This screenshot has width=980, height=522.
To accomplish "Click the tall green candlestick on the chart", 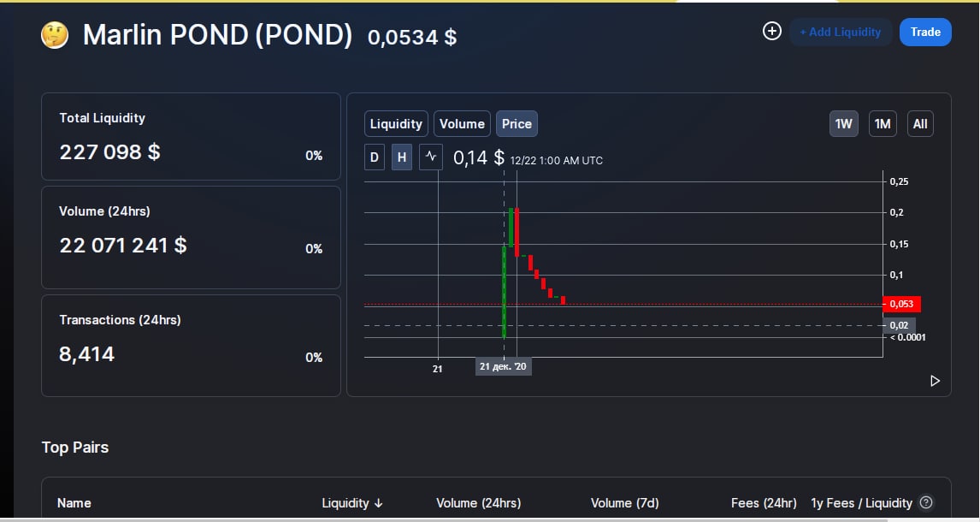I will click(x=504, y=293).
